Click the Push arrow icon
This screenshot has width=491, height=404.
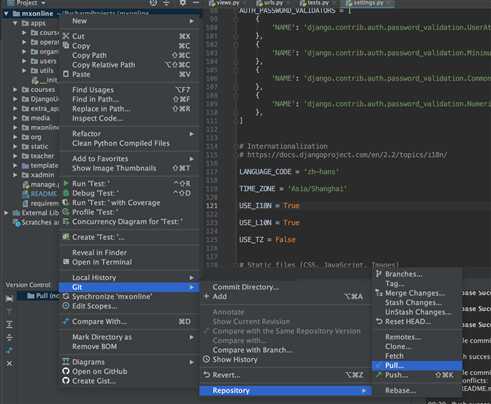pos(379,375)
